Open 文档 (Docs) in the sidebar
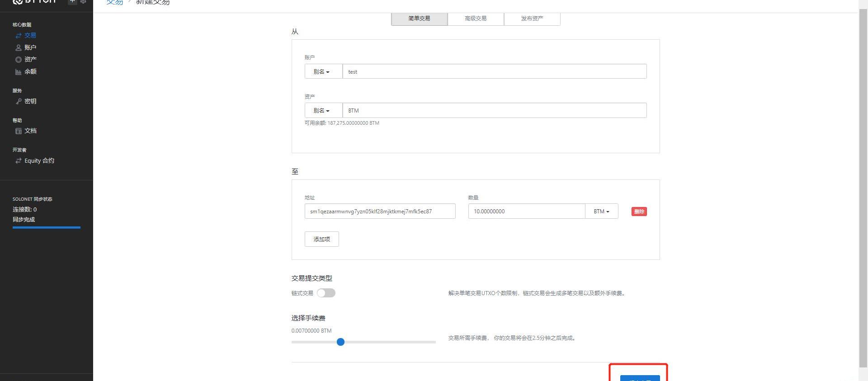The width and height of the screenshot is (868, 381). tap(30, 131)
